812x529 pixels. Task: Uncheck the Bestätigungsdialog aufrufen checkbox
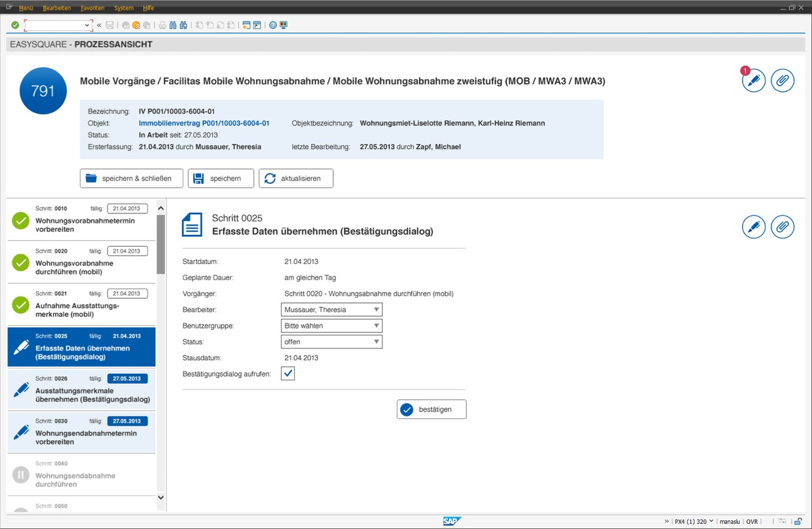[287, 373]
